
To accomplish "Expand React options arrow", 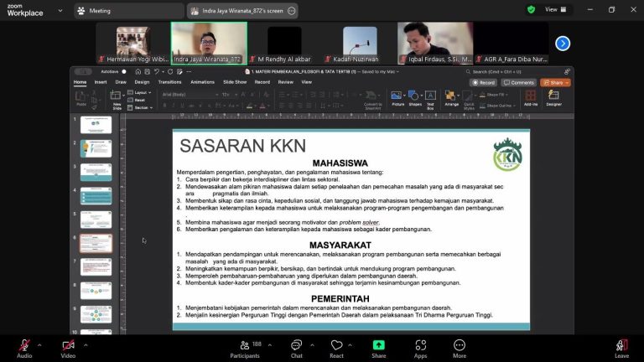I will [x=350, y=345].
